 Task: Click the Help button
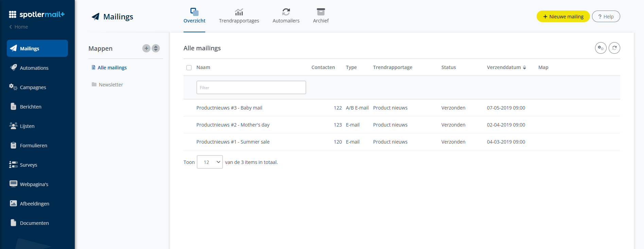point(606,17)
